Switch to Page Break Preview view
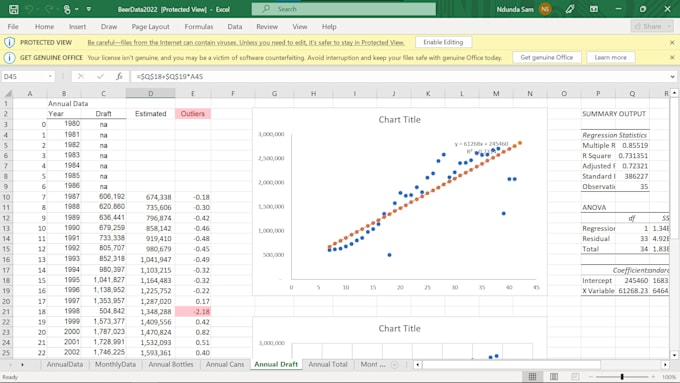The width and height of the screenshot is (680, 383). (575, 376)
